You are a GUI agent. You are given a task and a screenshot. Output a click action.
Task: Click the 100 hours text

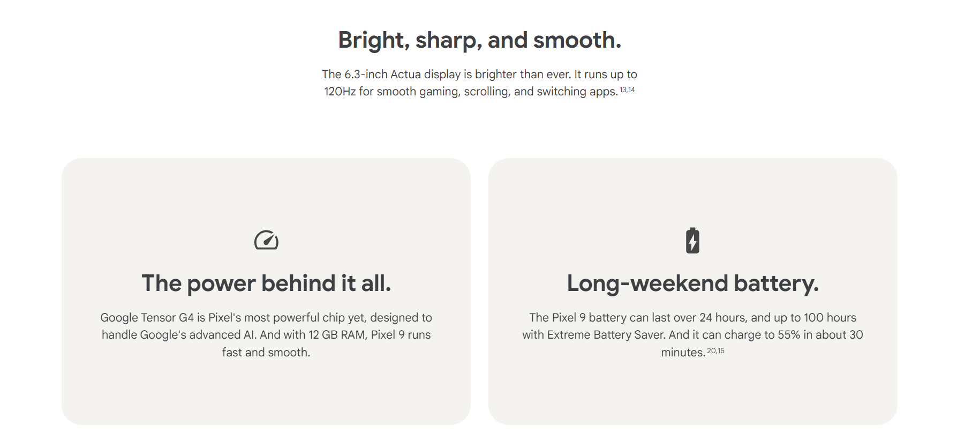click(x=830, y=318)
